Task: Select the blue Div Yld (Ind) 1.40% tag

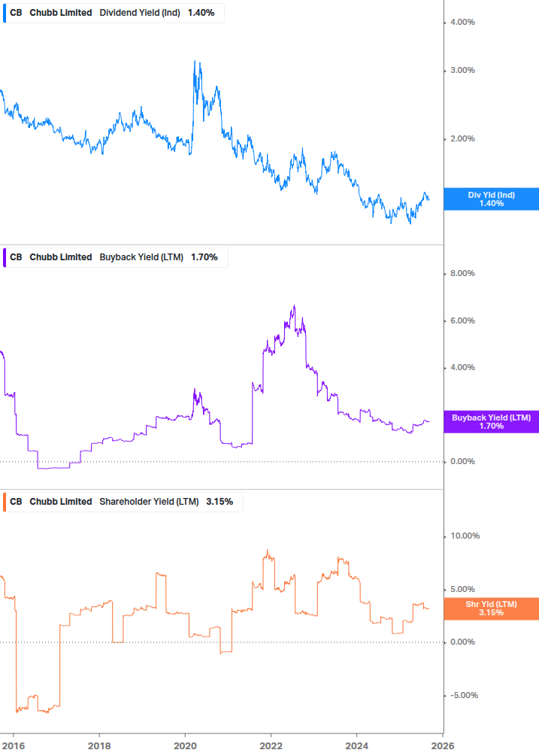Action: (492, 199)
